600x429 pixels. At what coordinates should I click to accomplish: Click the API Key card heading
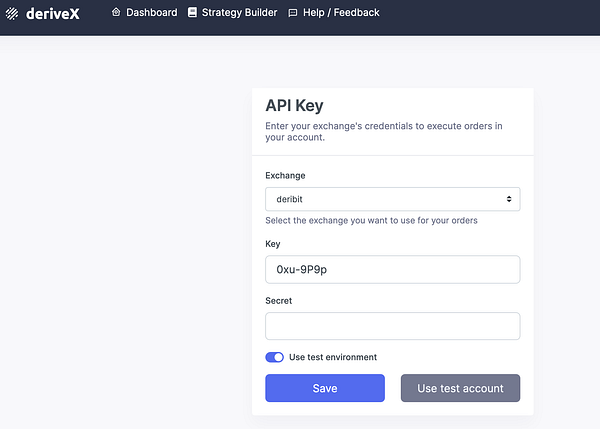click(x=294, y=105)
